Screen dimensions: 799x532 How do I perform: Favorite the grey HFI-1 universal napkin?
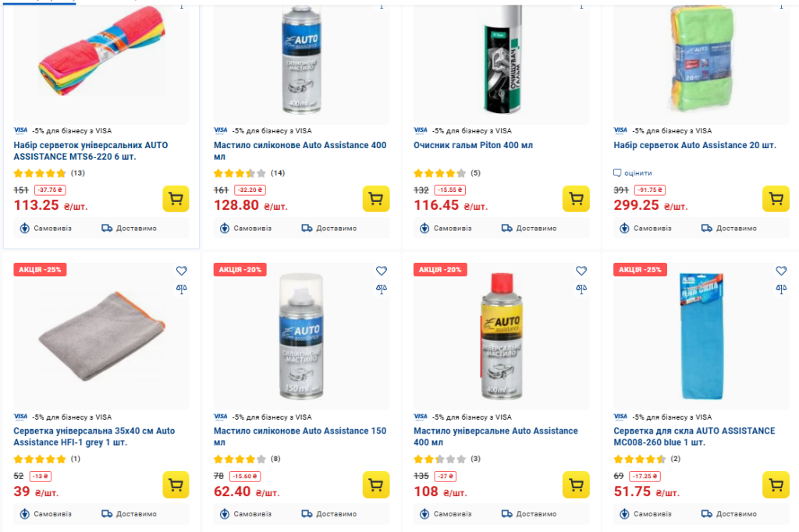(182, 271)
